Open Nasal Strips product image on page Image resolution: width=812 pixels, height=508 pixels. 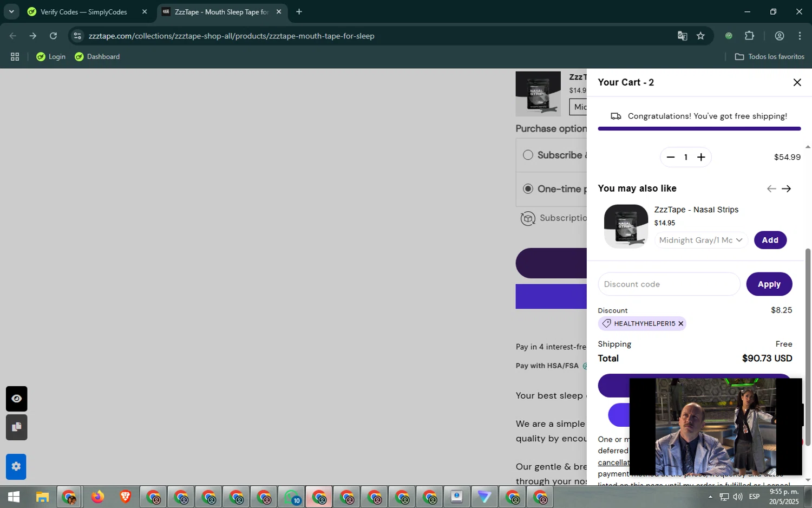click(x=538, y=94)
